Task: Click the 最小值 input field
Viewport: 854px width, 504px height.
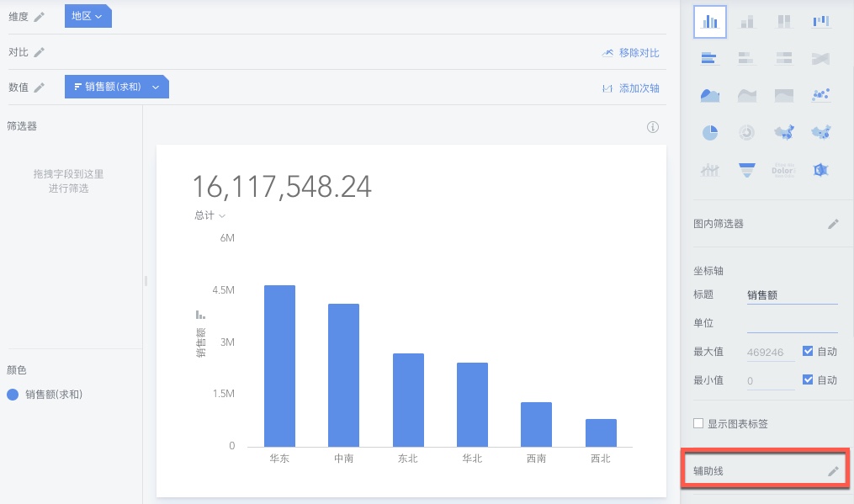Action: 771,380
